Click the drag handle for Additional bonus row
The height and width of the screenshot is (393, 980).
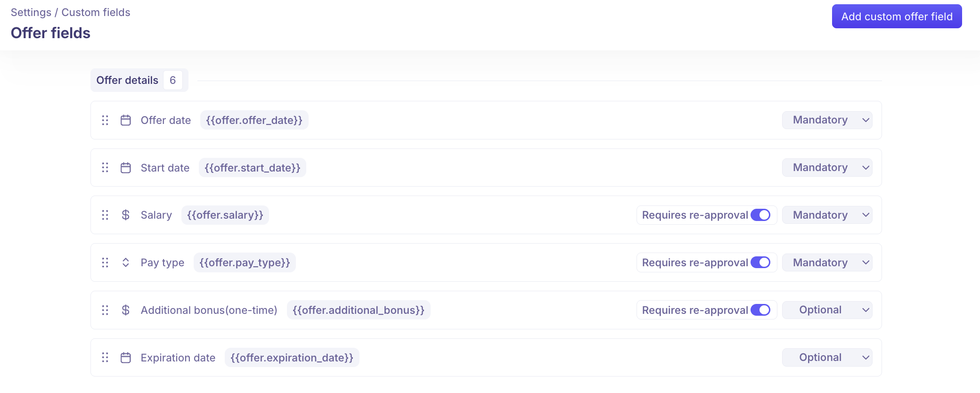(x=105, y=310)
